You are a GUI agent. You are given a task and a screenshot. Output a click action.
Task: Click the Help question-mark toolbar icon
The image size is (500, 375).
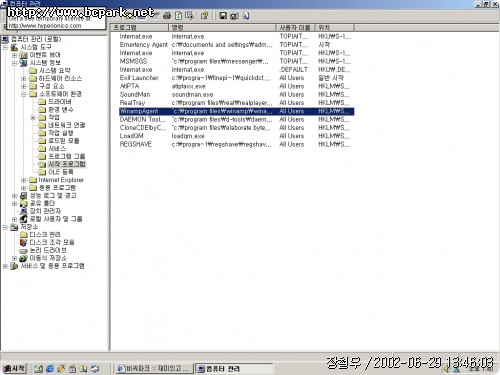tap(204, 15)
